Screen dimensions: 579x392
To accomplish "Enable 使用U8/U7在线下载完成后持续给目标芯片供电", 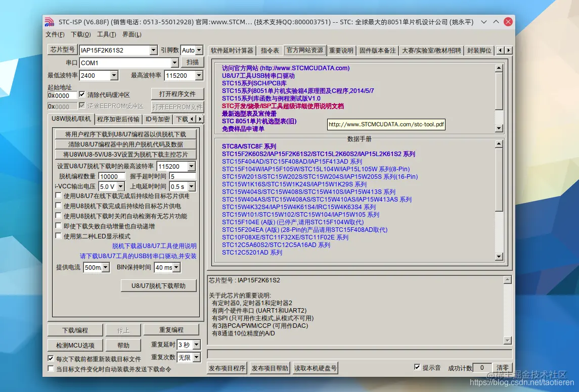I will click(58, 195).
